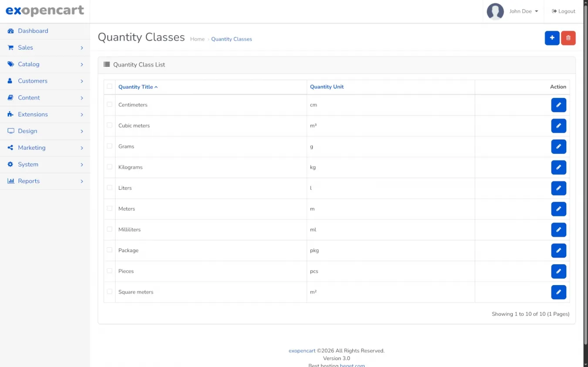This screenshot has width=588, height=367.
Task: Select the Pieces row checkbox
Action: [x=109, y=271]
